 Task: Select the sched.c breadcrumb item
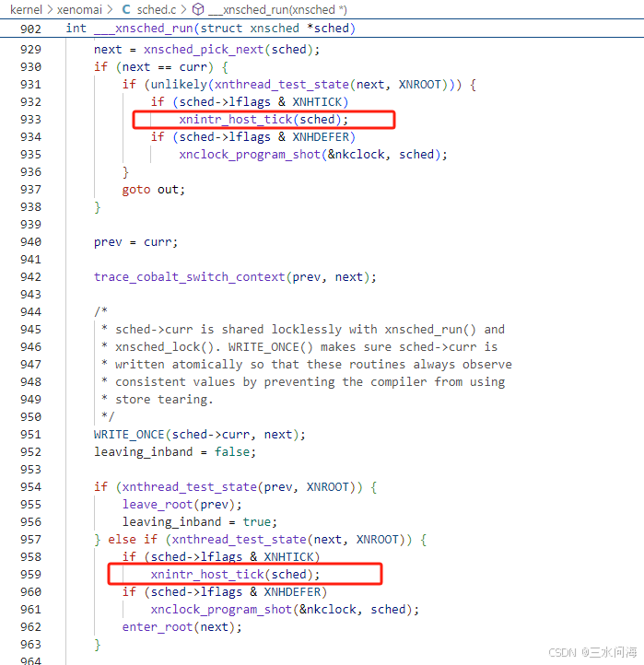click(x=156, y=9)
